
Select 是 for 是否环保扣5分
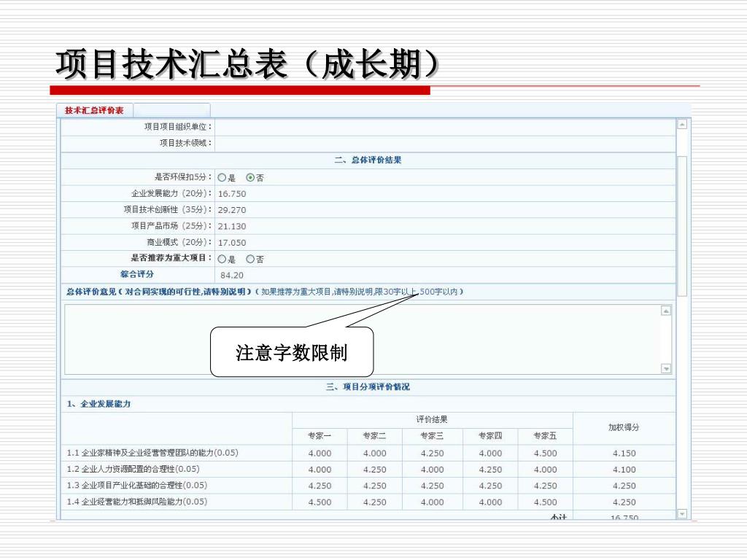pyautogui.click(x=222, y=178)
